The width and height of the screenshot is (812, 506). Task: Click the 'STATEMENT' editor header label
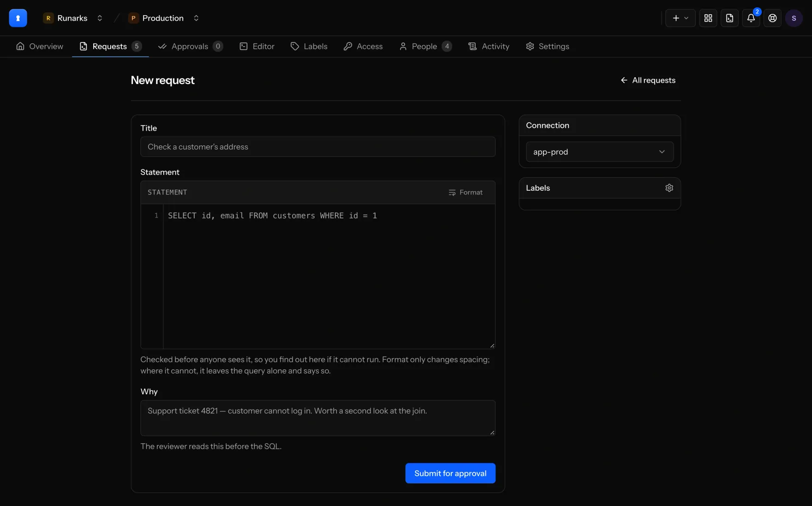(167, 193)
